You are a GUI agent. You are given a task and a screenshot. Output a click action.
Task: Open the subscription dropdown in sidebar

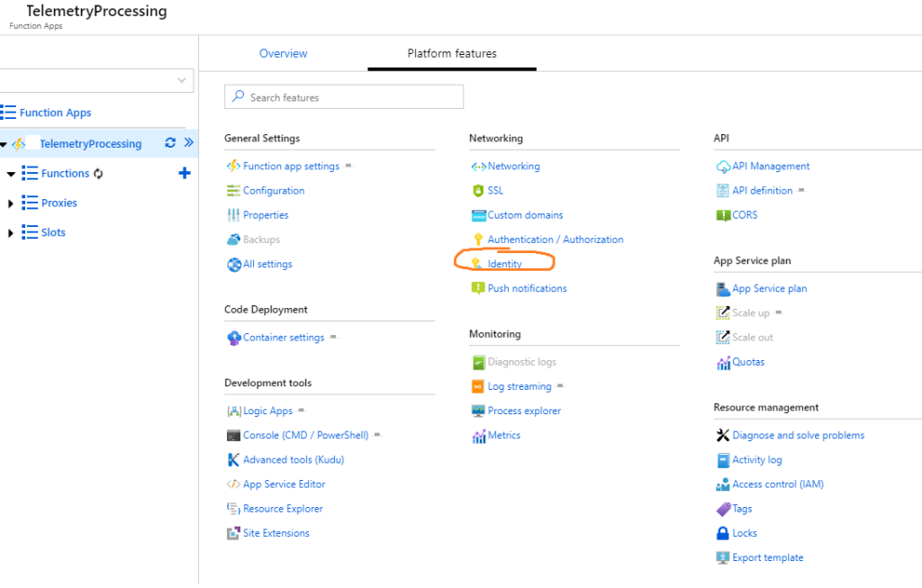[96, 80]
